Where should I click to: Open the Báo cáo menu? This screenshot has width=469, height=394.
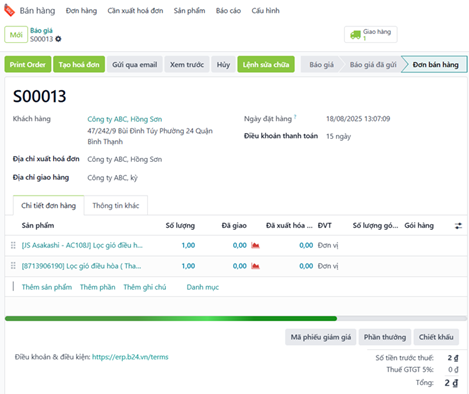point(228,11)
